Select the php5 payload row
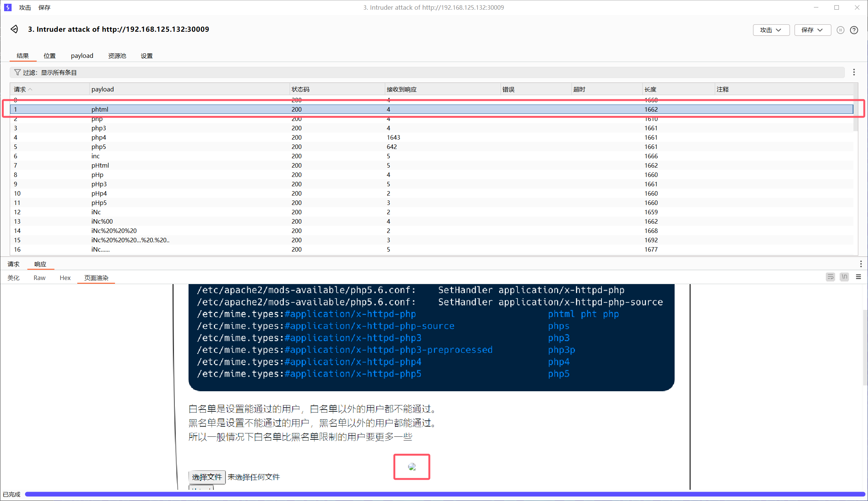The width and height of the screenshot is (868, 501). coord(99,147)
